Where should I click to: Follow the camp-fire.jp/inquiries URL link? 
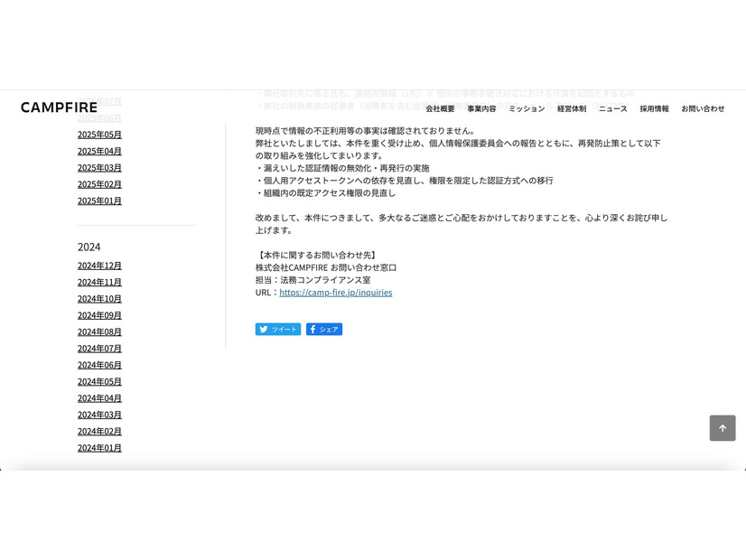coord(336,292)
